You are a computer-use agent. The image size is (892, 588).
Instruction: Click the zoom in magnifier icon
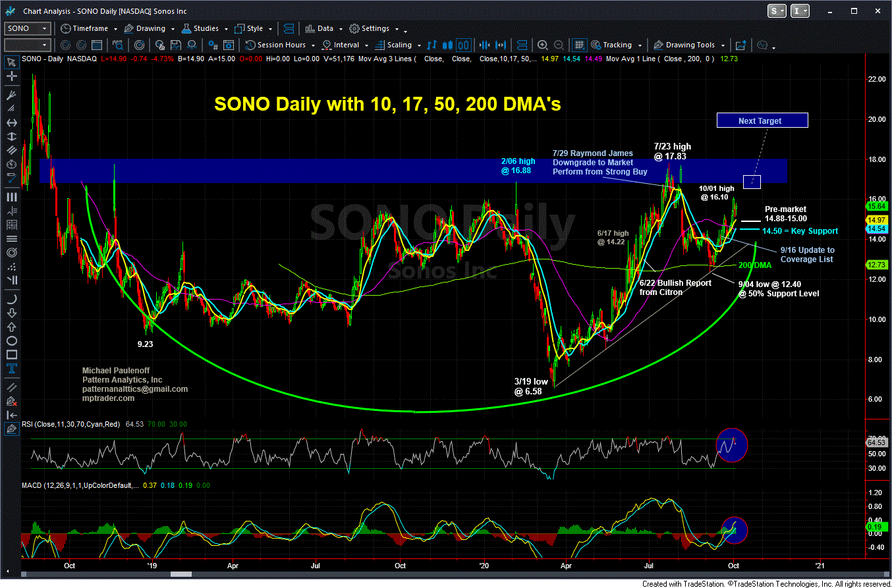coord(542,45)
